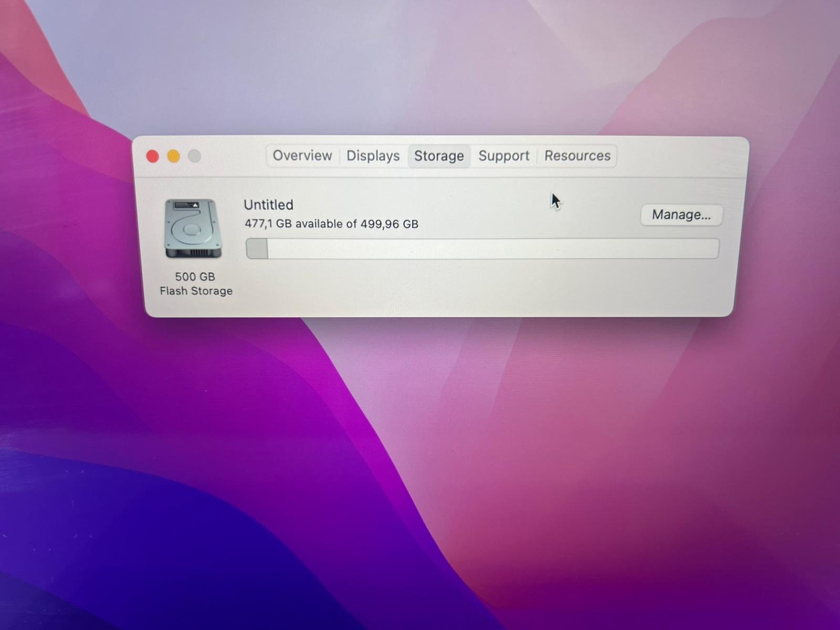840x630 pixels.
Task: Click the free space portion of storage bar
Action: (x=488, y=249)
